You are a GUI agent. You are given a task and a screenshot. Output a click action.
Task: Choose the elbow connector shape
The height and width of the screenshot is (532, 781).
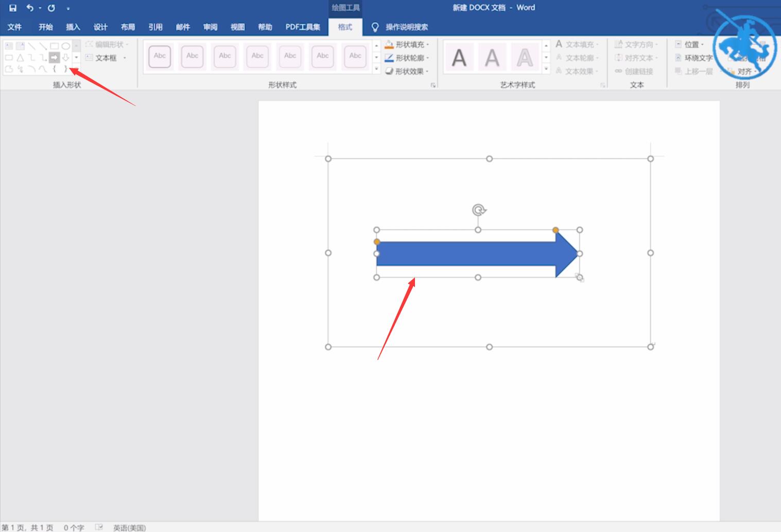(x=31, y=58)
